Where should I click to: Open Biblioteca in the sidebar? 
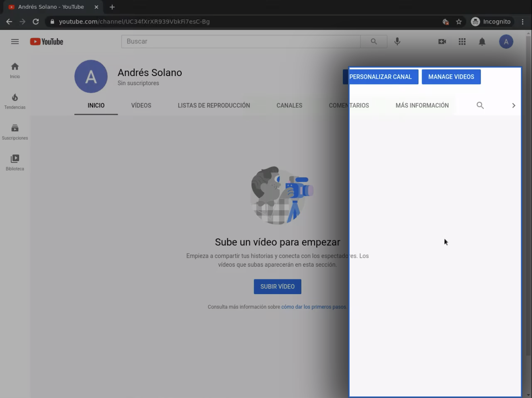point(15,163)
